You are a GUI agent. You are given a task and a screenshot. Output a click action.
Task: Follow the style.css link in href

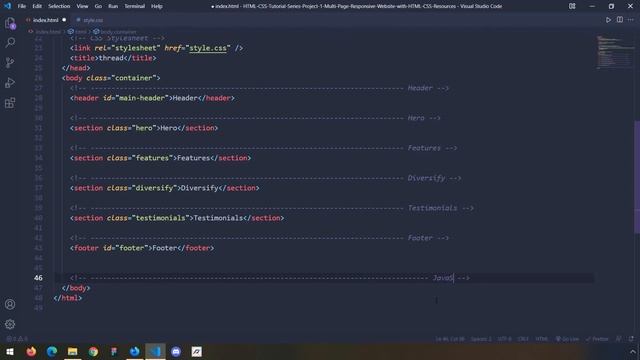tap(208, 48)
